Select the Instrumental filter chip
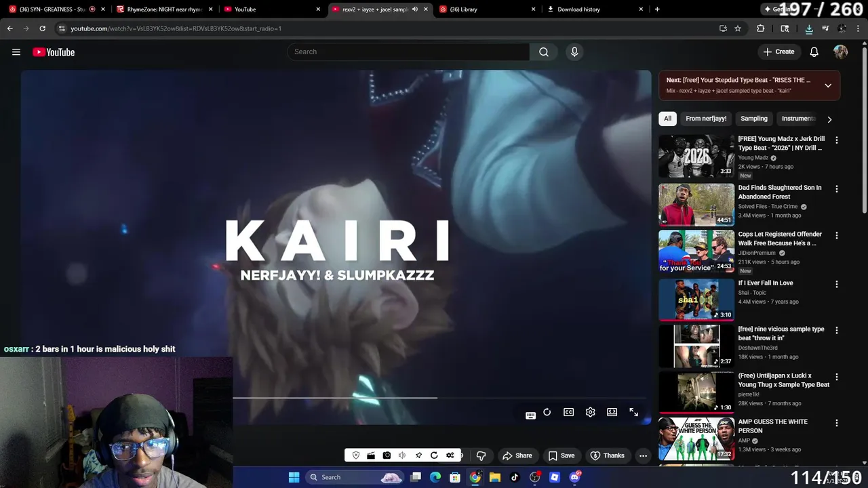This screenshot has width=868, height=488. pos(798,119)
